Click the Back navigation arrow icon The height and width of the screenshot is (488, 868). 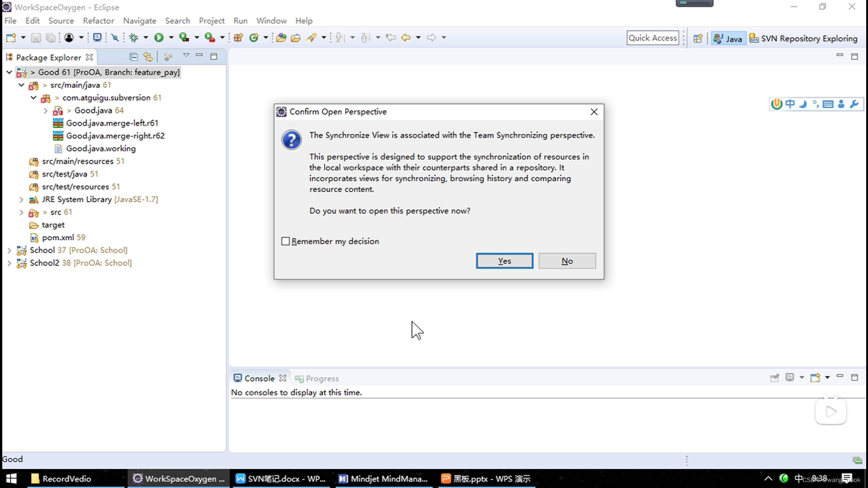[x=406, y=38]
